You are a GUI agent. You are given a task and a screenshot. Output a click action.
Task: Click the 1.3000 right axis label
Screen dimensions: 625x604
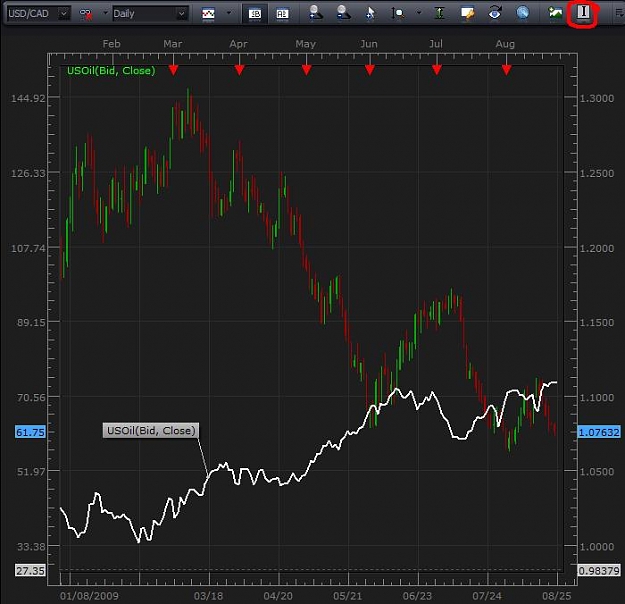[x=597, y=98]
